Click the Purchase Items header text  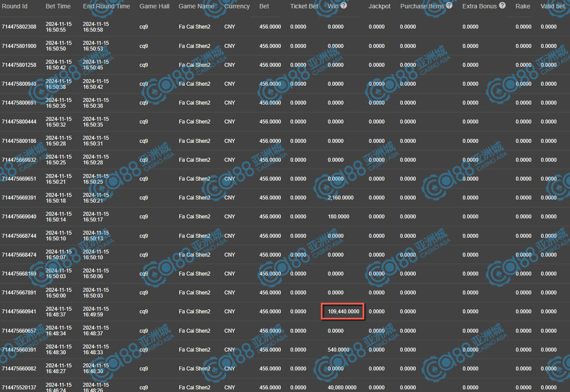(422, 6)
